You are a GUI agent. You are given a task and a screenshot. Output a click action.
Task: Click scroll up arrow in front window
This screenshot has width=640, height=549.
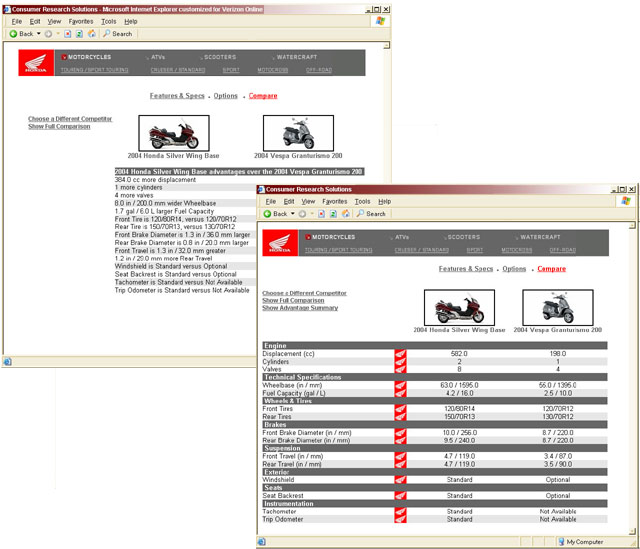(x=632, y=226)
